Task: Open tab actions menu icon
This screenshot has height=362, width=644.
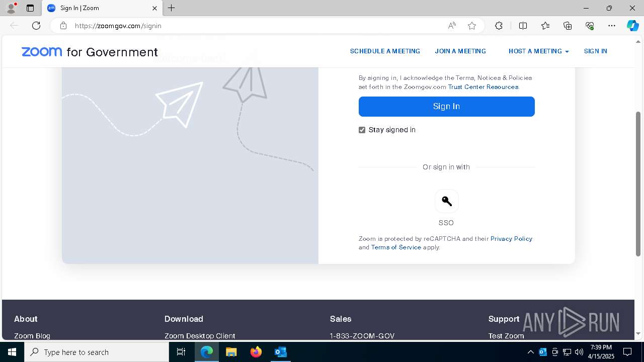Action: tap(30, 8)
